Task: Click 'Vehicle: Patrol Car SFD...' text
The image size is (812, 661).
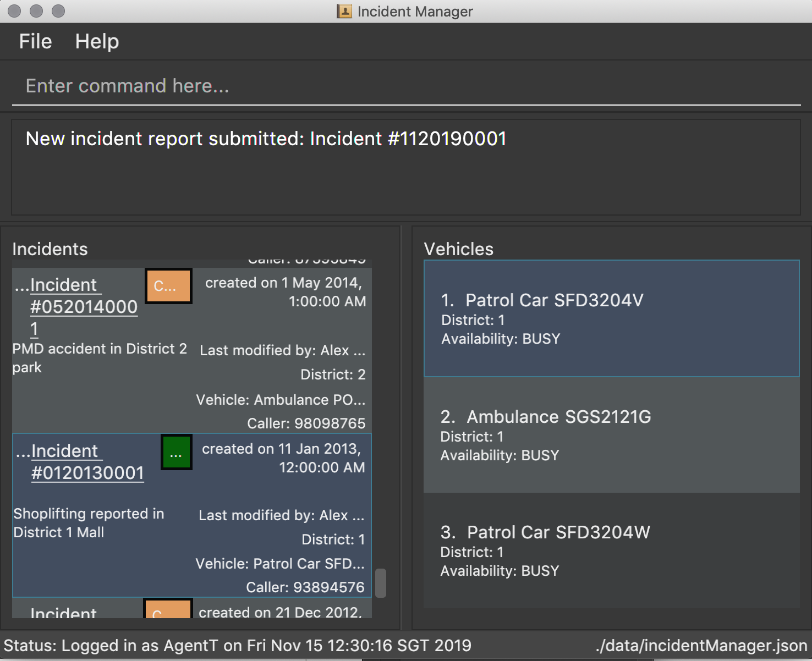Action: (280, 564)
